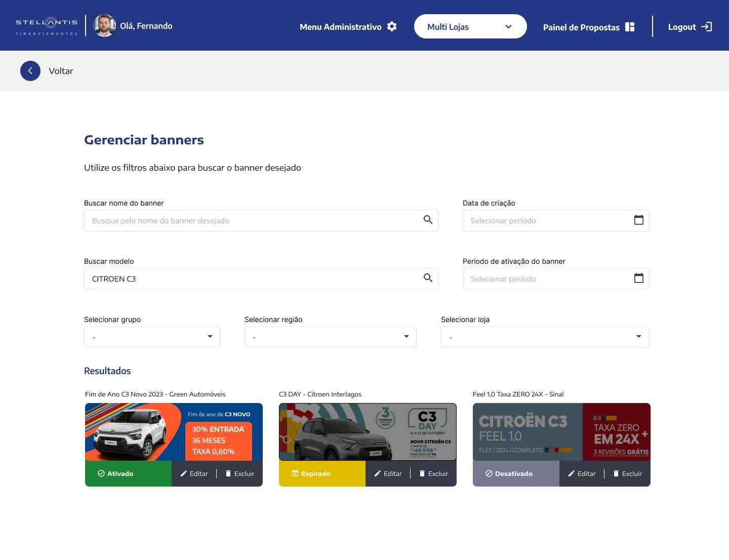Image resolution: width=729 pixels, height=560 pixels.
Task: Click the Desativado status on Feel 1,0 banner
Action: tap(516, 473)
